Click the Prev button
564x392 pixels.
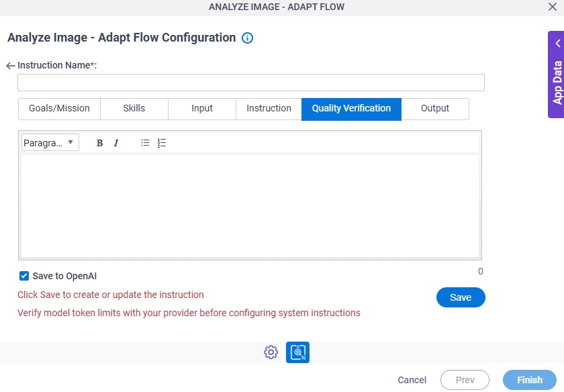465,380
